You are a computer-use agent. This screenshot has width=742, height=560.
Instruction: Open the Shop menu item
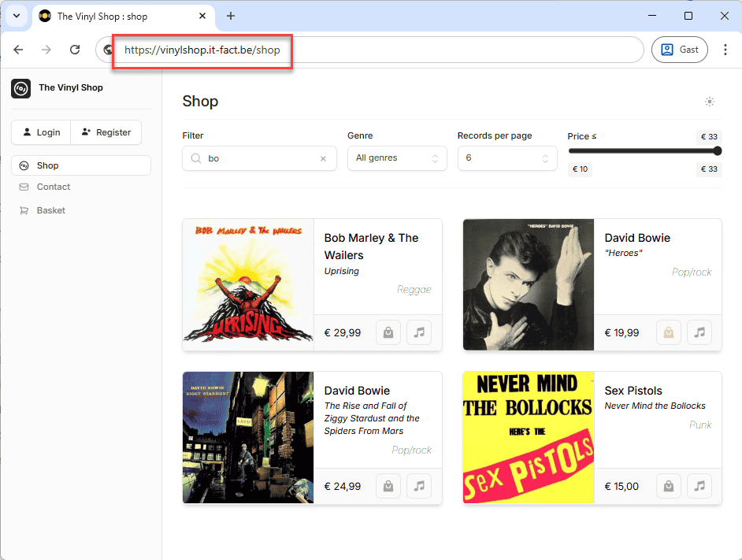81,165
